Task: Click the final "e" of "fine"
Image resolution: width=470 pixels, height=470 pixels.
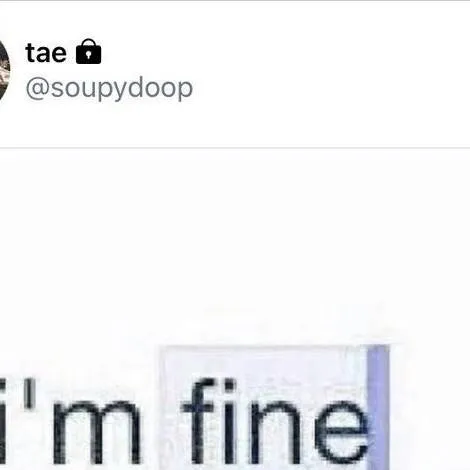Action: pyautogui.click(x=341, y=433)
